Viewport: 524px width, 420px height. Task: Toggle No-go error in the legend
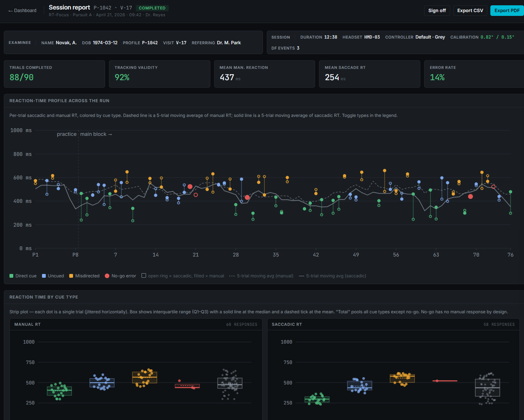pos(120,276)
